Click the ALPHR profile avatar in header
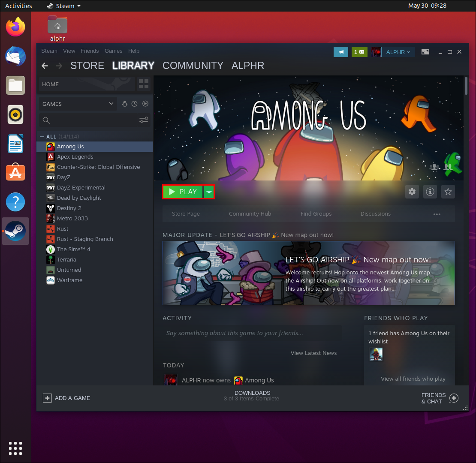Viewport: 476px width, 463px height. coord(377,52)
